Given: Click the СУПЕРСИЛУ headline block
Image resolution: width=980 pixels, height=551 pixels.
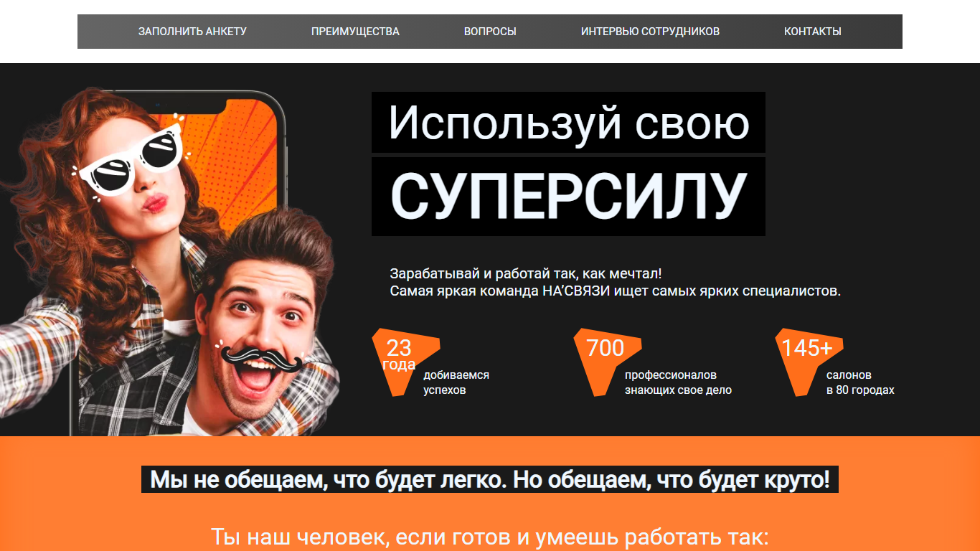Looking at the screenshot, I should [x=568, y=197].
